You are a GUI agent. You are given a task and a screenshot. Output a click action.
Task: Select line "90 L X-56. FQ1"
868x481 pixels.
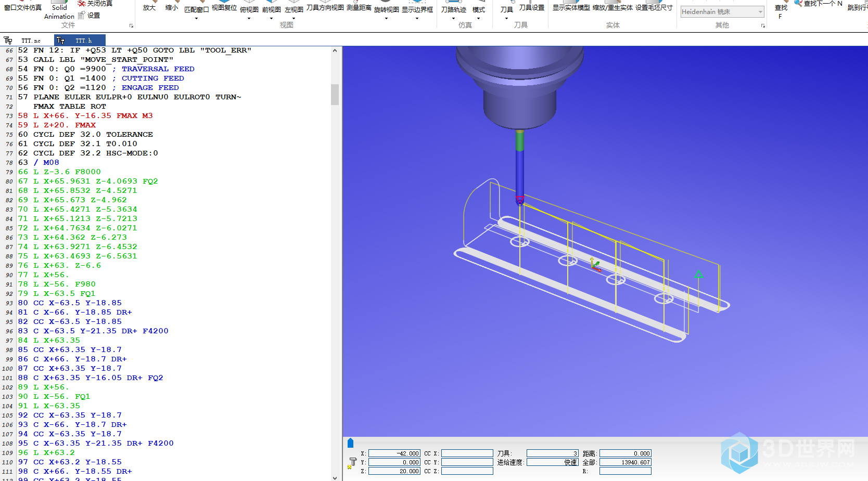click(55, 396)
